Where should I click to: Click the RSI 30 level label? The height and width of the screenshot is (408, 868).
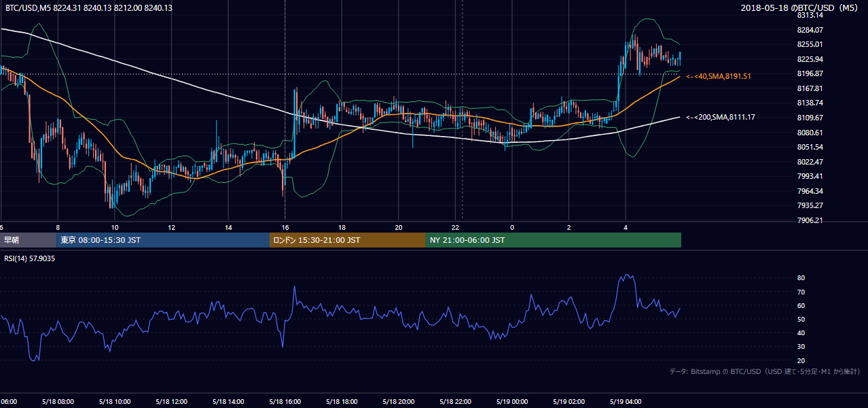pos(801,347)
